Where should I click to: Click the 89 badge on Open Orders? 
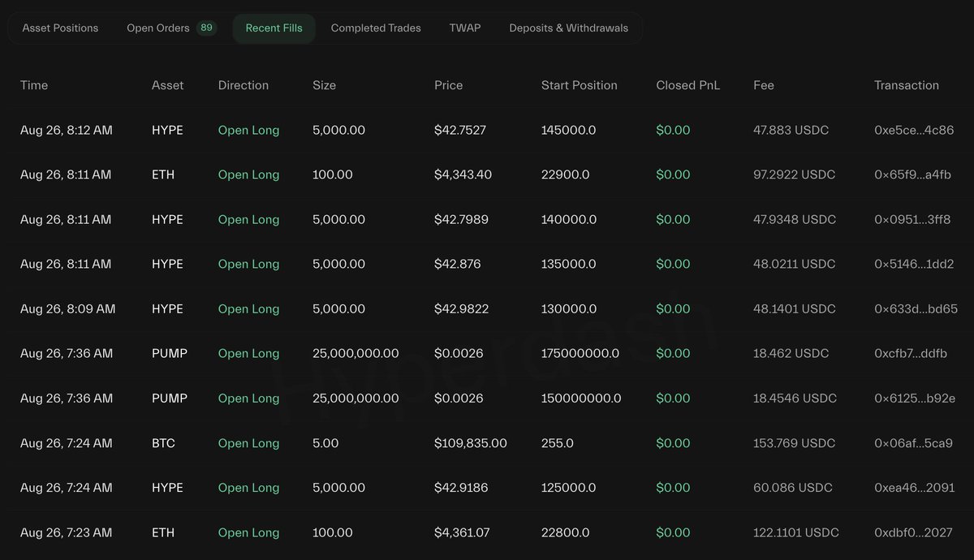pyautogui.click(x=207, y=28)
